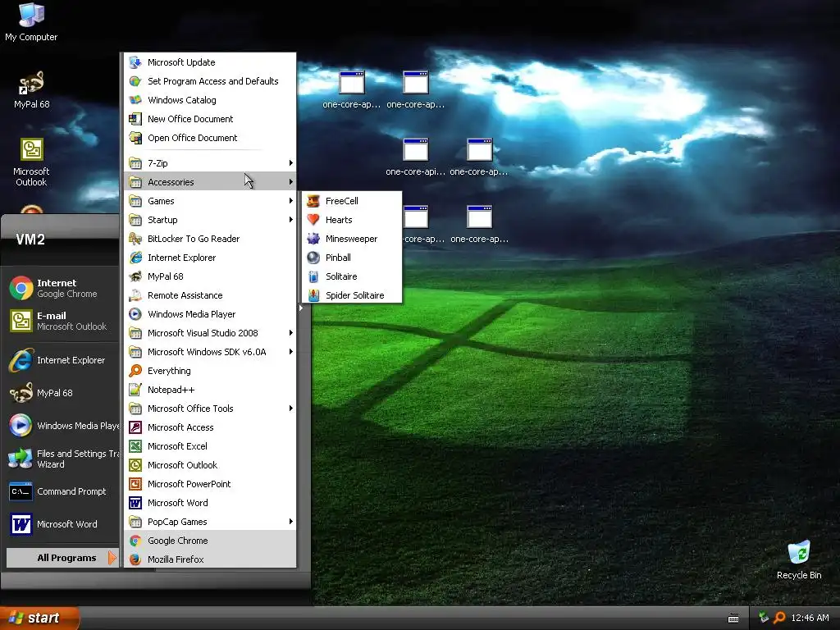This screenshot has width=840, height=630.
Task: Launch Windows Media Player from All Programs
Action: pyautogui.click(x=210, y=314)
